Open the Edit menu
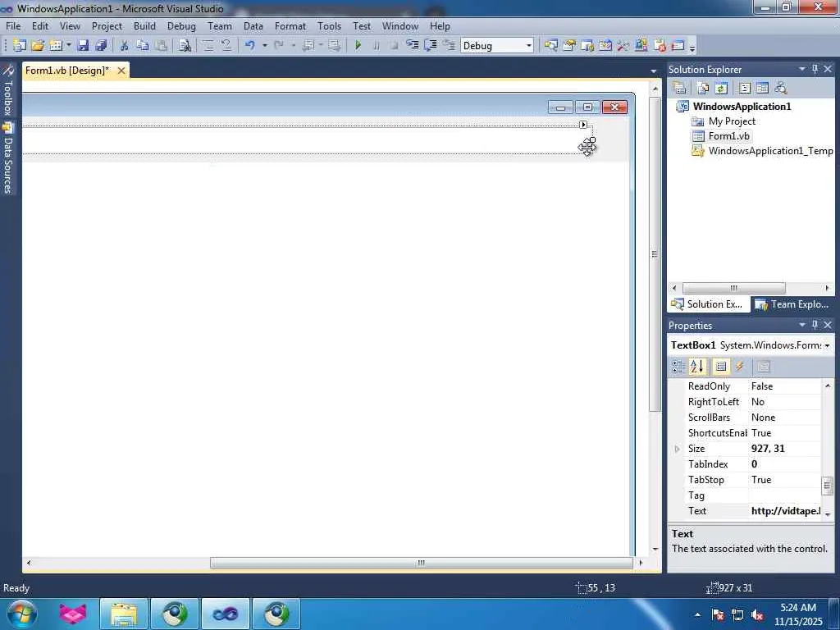 (39, 25)
